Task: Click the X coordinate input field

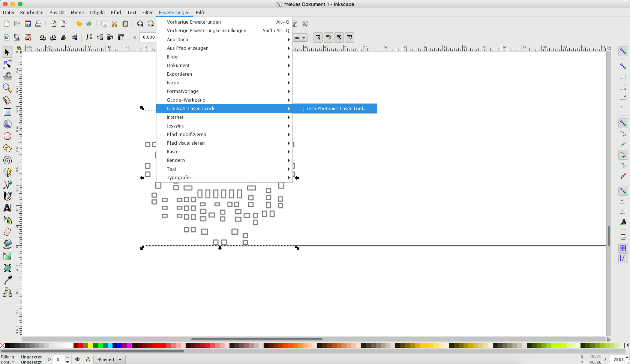Action: (149, 38)
